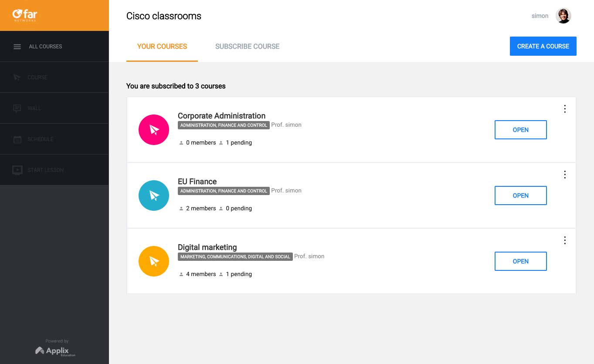Click the Start Lesson screen icon
This screenshot has width=594, height=364.
17,170
